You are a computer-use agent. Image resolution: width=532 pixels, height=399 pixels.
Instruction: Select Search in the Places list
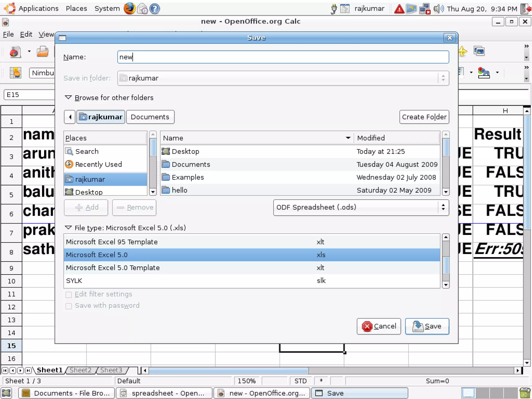click(87, 151)
